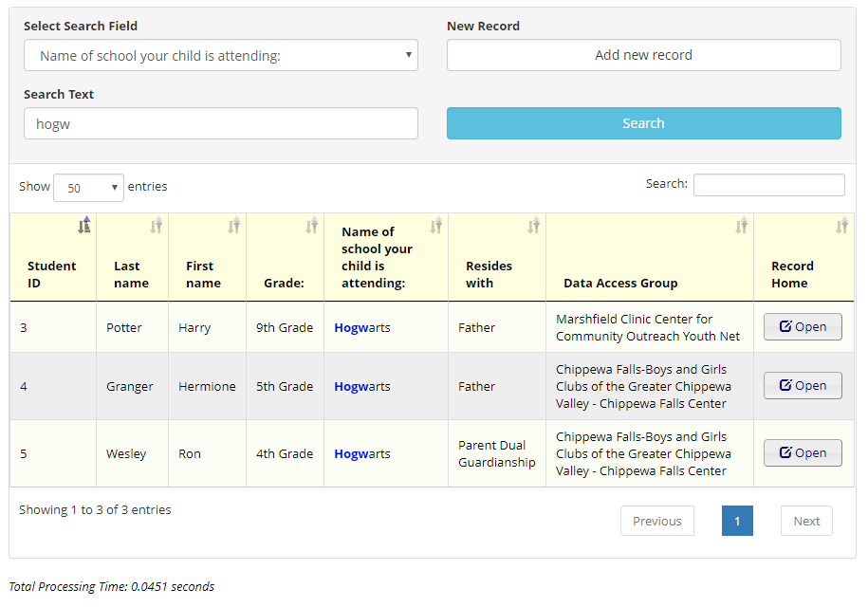Click the Resides with header text
Image resolution: width=868 pixels, height=607 pixels.
489,274
